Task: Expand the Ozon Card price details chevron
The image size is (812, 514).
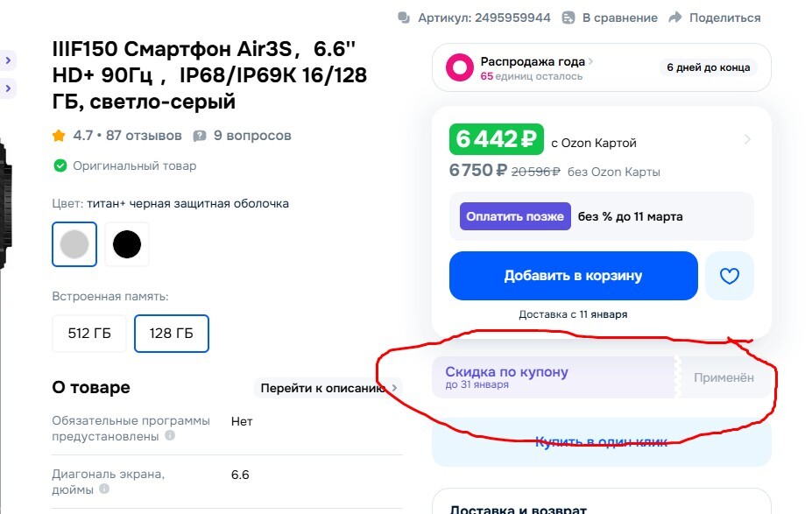Action: click(x=747, y=139)
